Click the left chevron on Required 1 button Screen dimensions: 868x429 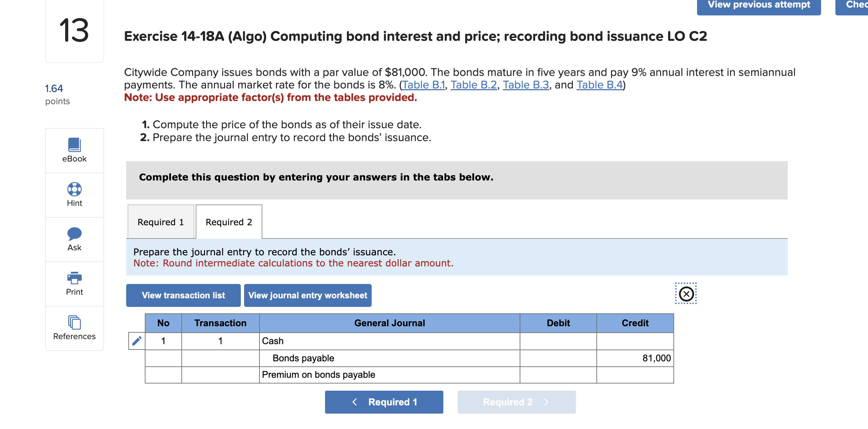point(354,402)
